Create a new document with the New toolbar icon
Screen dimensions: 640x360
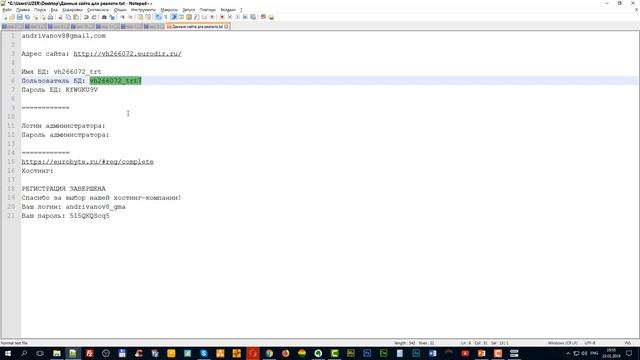(x=5, y=17)
